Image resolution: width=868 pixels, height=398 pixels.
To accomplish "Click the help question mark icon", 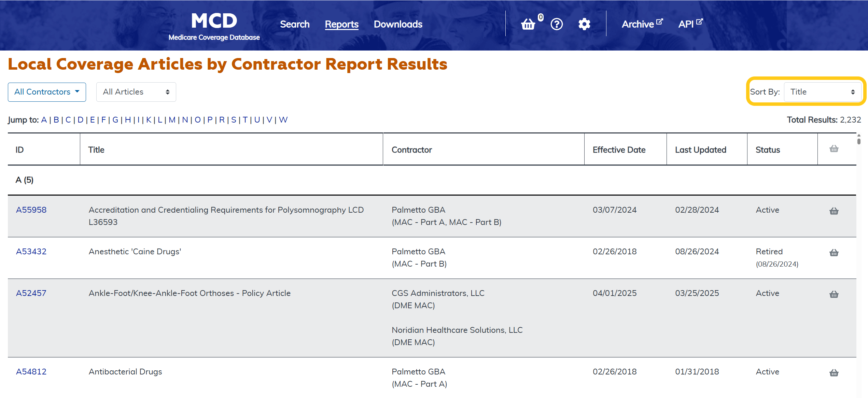I will 557,24.
